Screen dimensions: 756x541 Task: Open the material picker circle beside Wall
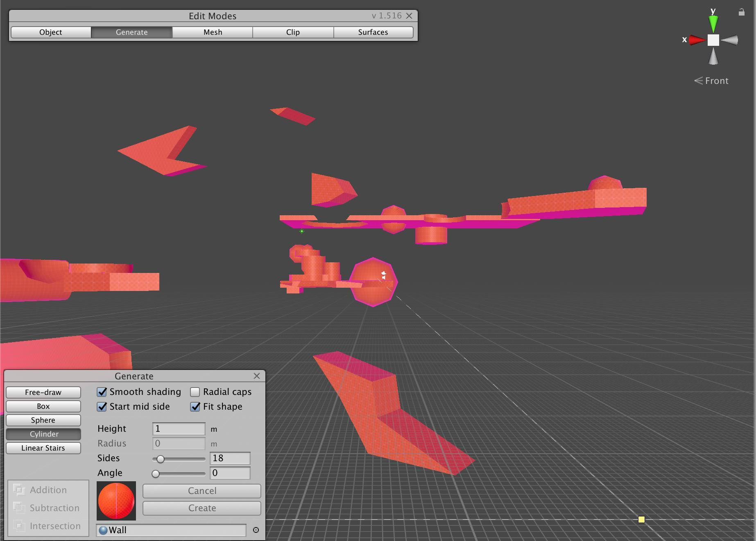256,530
